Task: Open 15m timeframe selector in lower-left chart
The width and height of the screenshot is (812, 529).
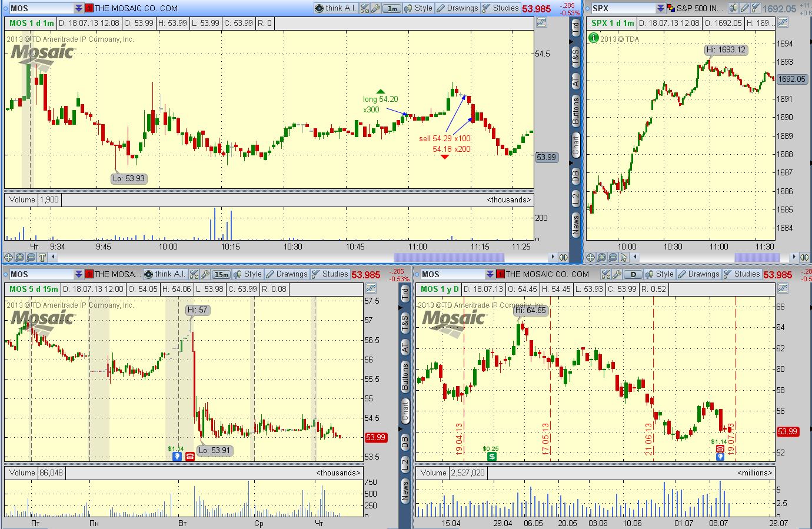Action: (221, 274)
